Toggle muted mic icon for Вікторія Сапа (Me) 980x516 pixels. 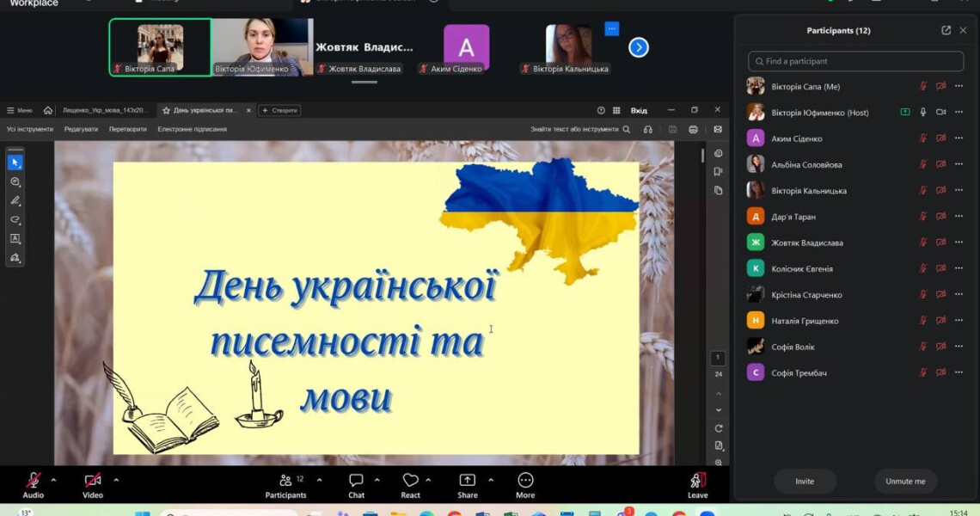[923, 86]
